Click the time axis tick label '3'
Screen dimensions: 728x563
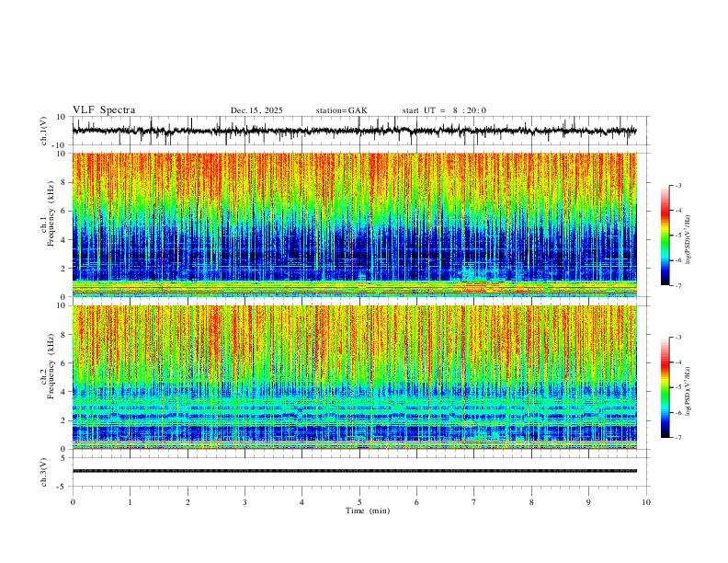point(245,502)
